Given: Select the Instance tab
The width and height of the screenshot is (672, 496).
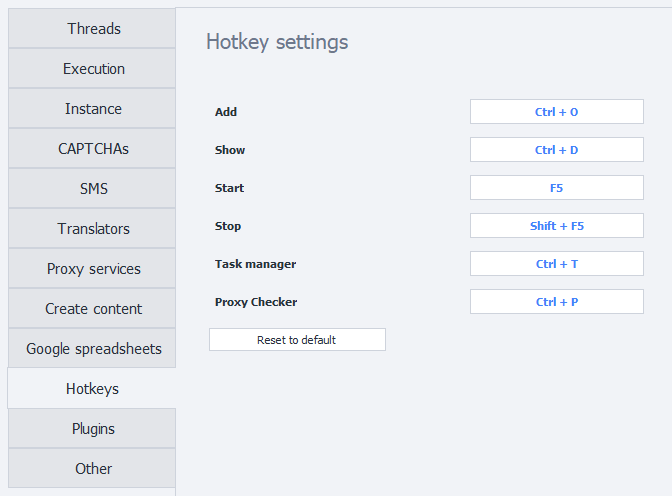Looking at the screenshot, I should tap(93, 109).
